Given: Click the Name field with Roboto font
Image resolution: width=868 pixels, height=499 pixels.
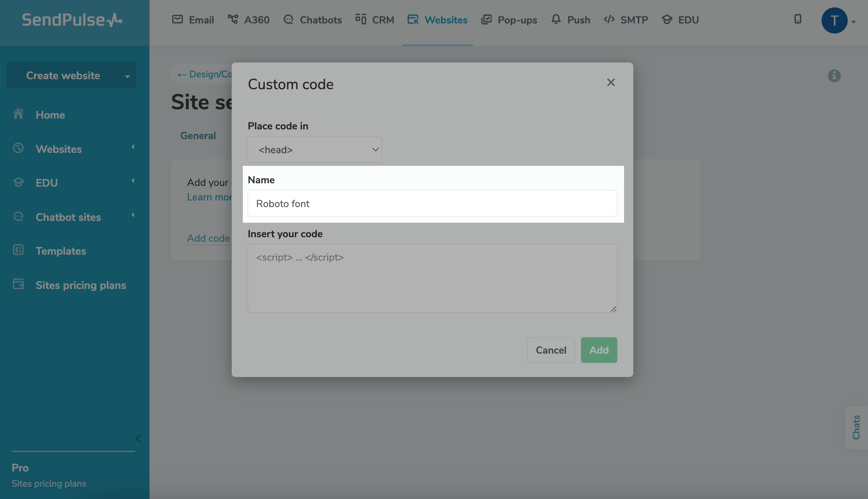Looking at the screenshot, I should click(432, 203).
